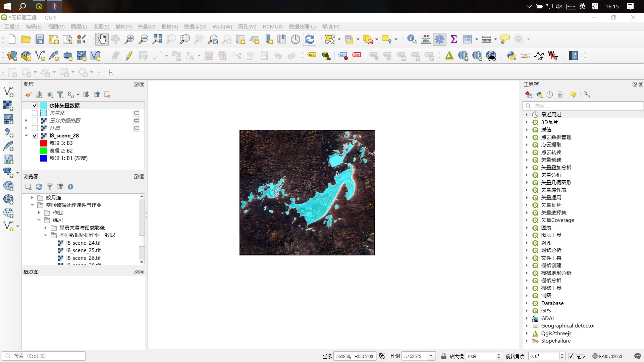
Task: Open the Python Console icon
Action: pos(511,56)
